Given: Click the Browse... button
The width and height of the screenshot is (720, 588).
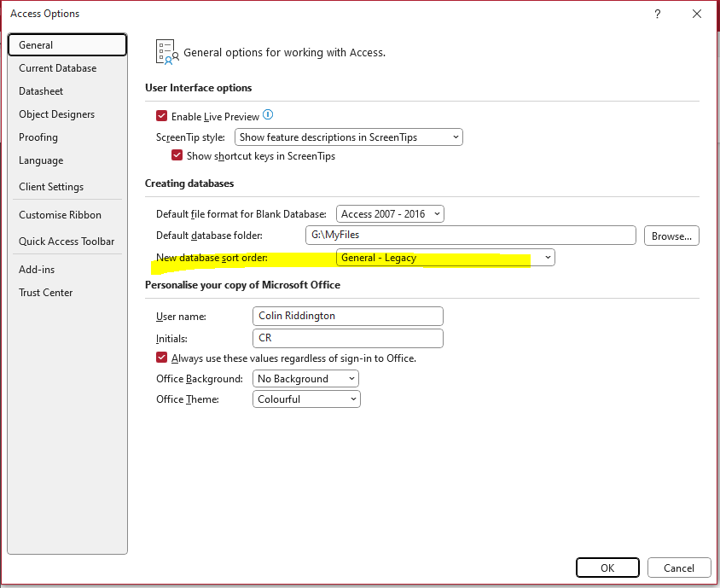Looking at the screenshot, I should click(671, 236).
